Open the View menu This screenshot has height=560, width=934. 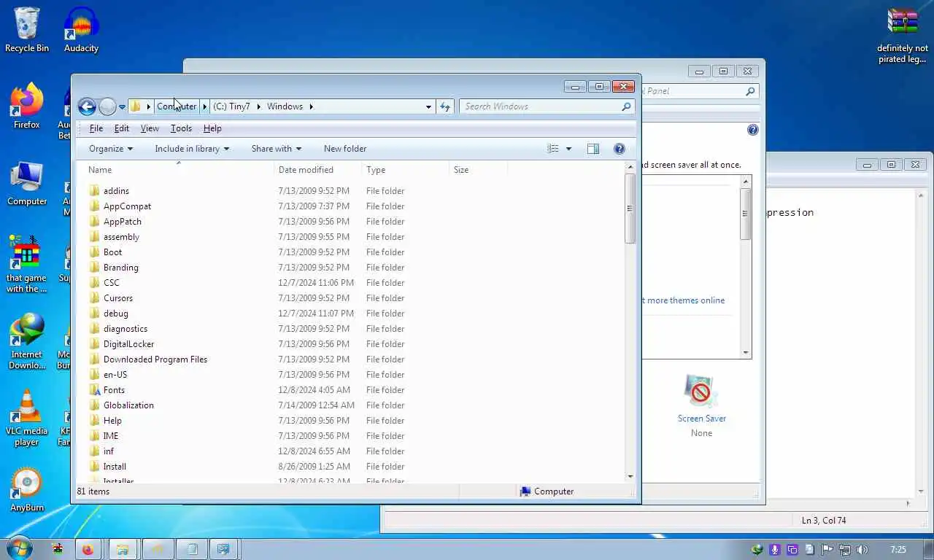(150, 128)
